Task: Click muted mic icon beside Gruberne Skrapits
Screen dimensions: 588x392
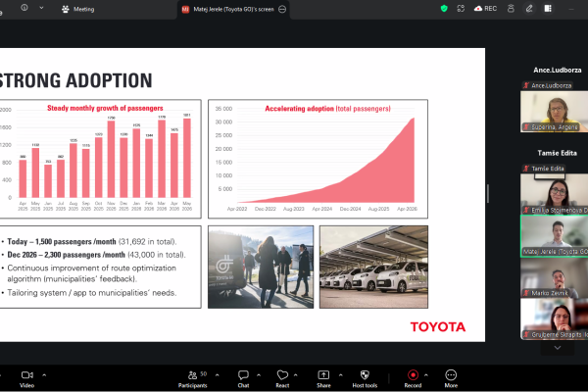Action: click(x=526, y=334)
